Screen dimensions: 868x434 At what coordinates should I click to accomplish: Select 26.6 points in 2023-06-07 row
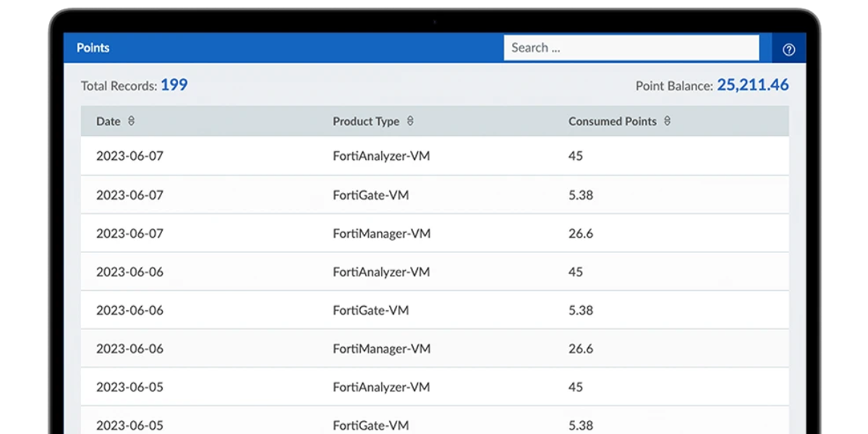[581, 234]
